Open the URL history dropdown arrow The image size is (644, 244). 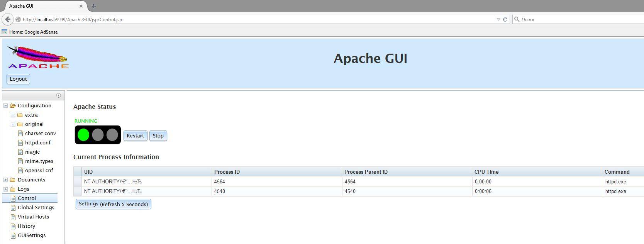[x=498, y=19]
